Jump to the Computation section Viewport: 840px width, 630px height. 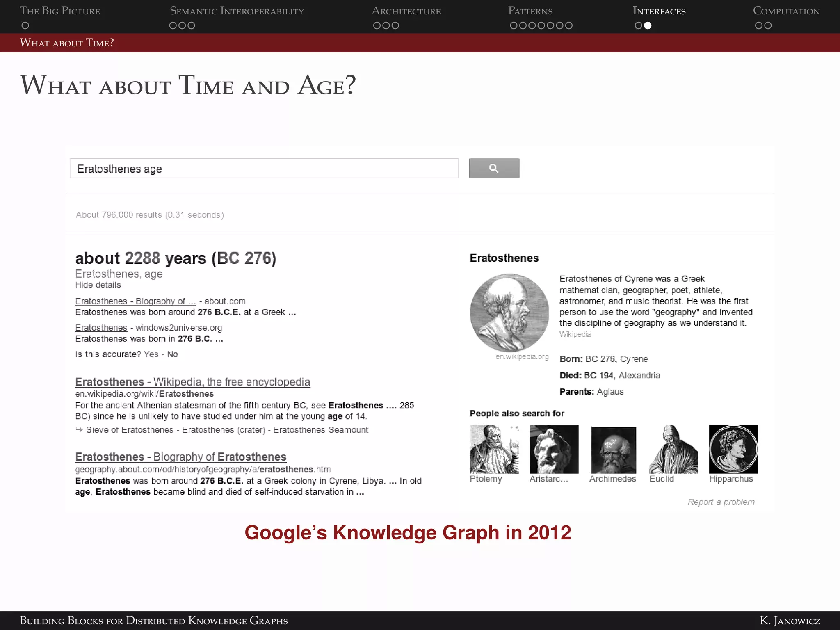[786, 11]
